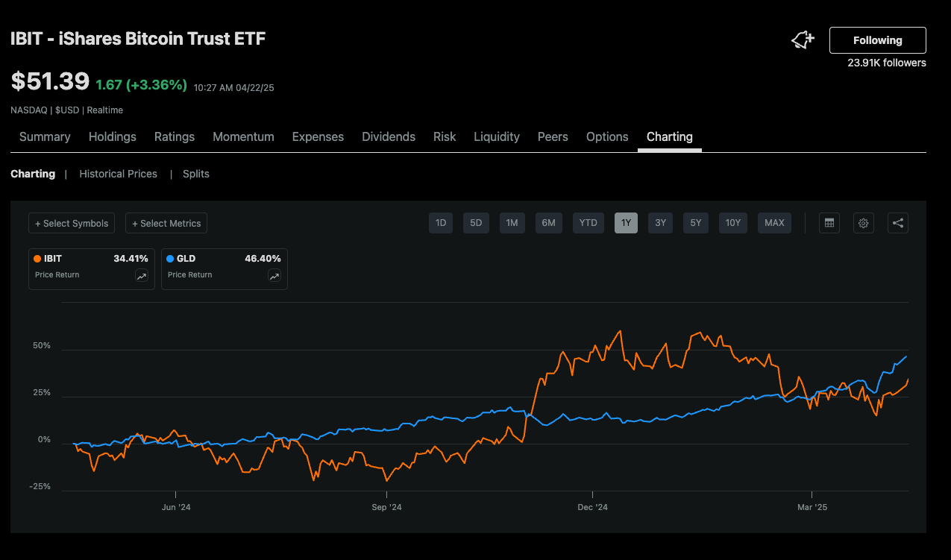Change GLD chart style via its trend icon

[274, 275]
